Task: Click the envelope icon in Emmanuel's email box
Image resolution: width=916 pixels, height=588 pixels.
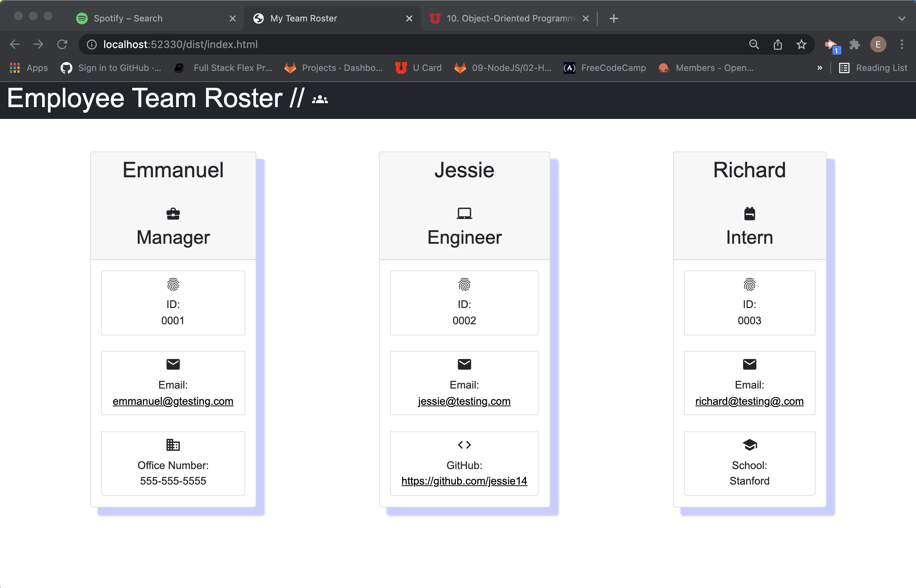Action: pos(173,364)
